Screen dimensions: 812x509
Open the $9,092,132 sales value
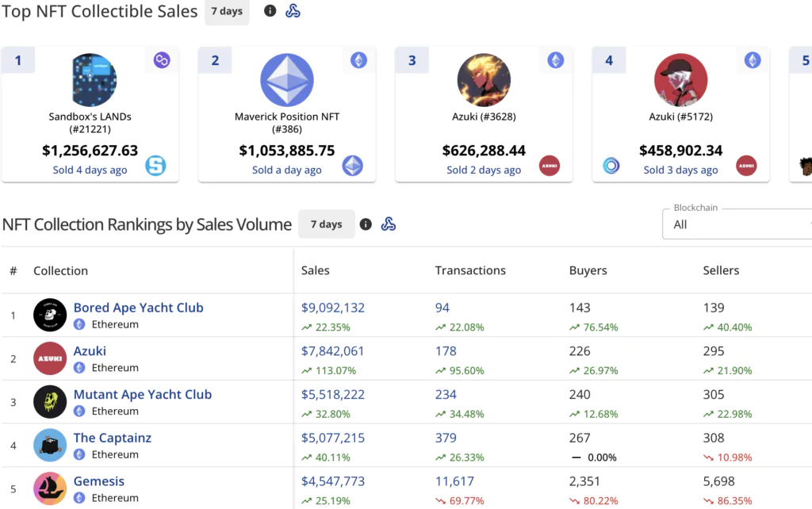pos(333,308)
